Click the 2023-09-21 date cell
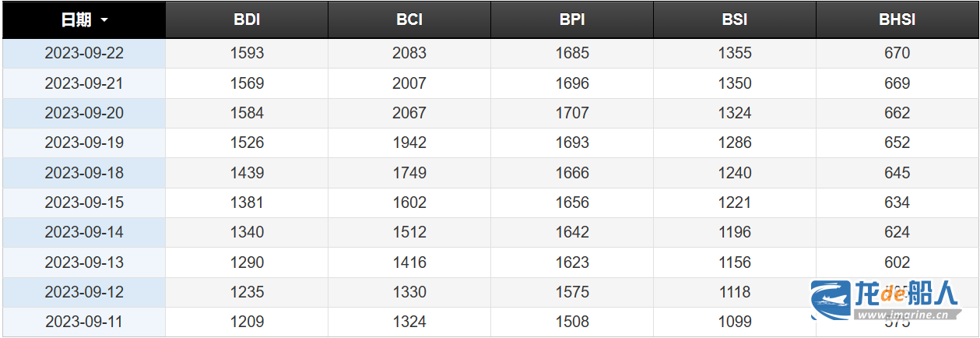Screen dimensions: 980x338 coord(84,83)
